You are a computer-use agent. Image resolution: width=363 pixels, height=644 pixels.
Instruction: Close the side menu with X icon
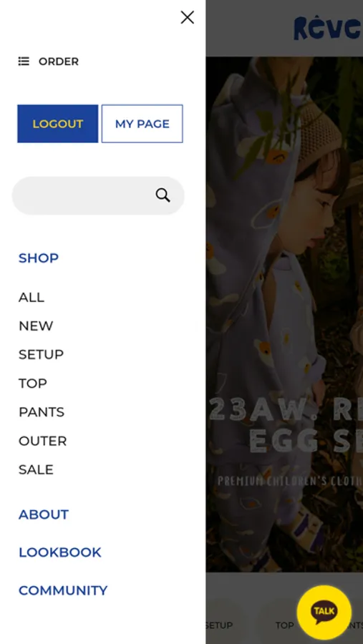(188, 17)
